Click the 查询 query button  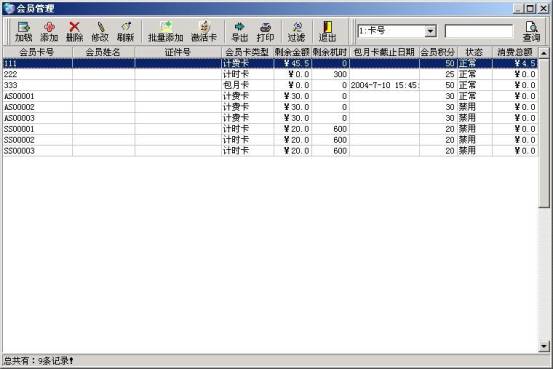pyautogui.click(x=531, y=31)
